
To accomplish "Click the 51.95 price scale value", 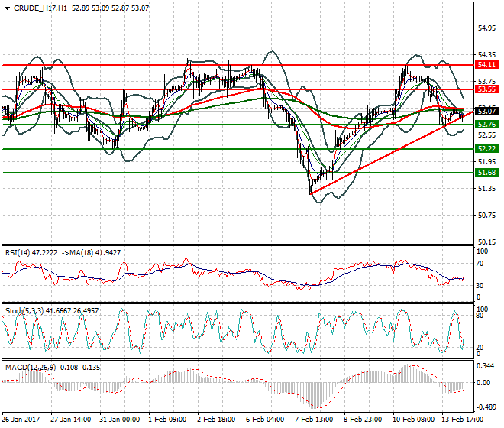I will point(486,162).
